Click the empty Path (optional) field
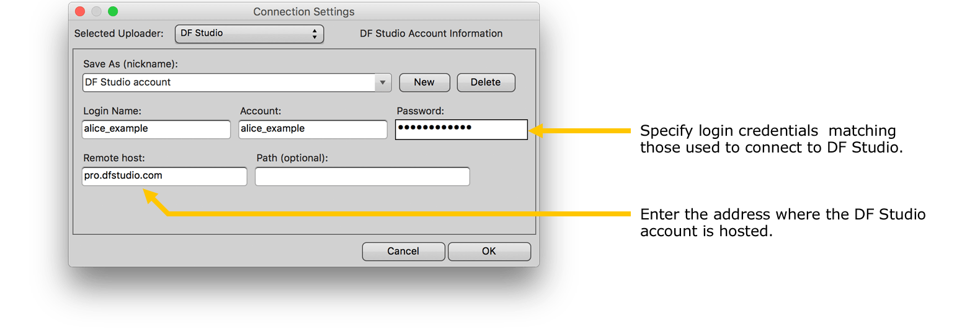This screenshot has width=980, height=336. pos(362,176)
